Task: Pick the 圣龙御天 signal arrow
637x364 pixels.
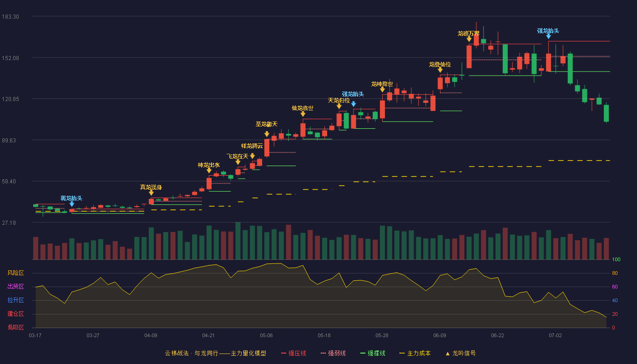Action: (267, 134)
